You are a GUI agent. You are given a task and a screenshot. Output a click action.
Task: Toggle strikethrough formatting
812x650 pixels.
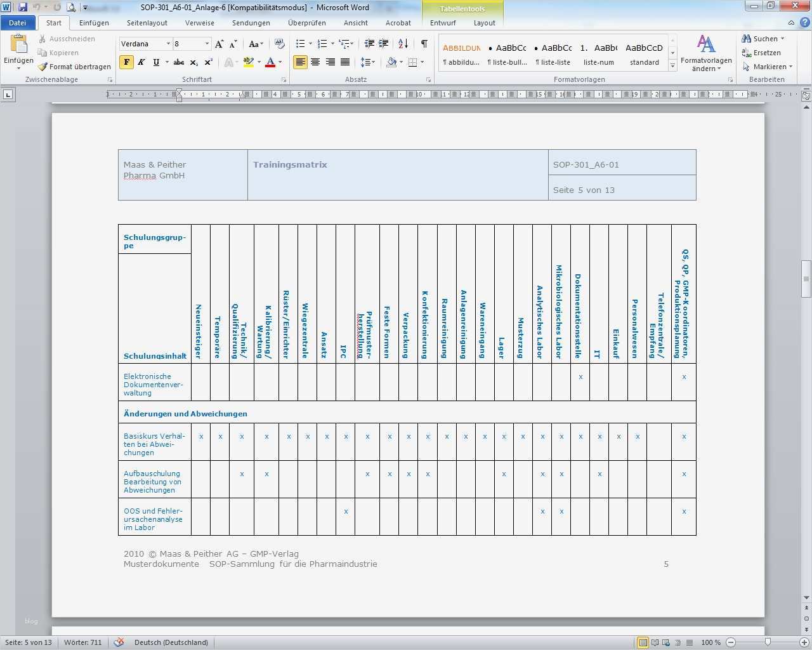pos(179,62)
